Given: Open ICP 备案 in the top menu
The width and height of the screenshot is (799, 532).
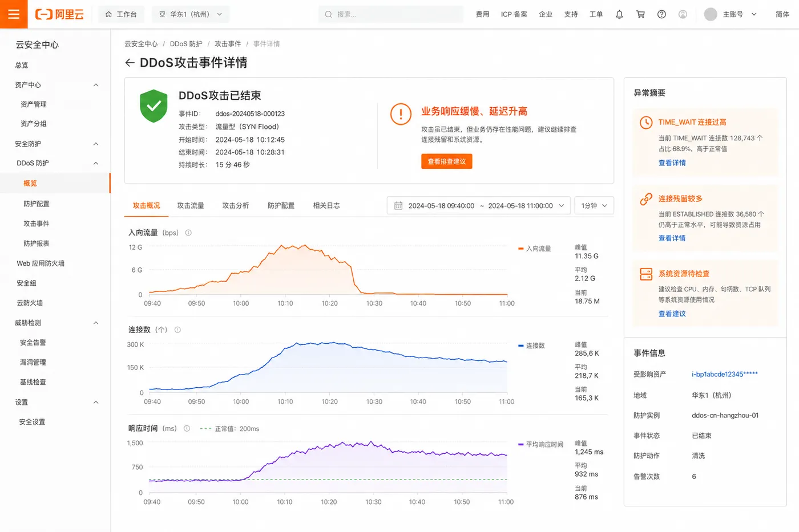Looking at the screenshot, I should [514, 14].
